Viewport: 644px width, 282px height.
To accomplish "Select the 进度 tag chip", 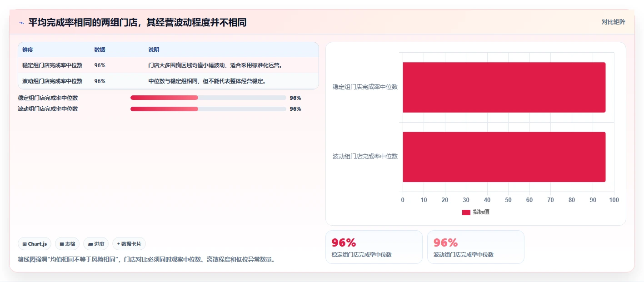I will (x=96, y=244).
